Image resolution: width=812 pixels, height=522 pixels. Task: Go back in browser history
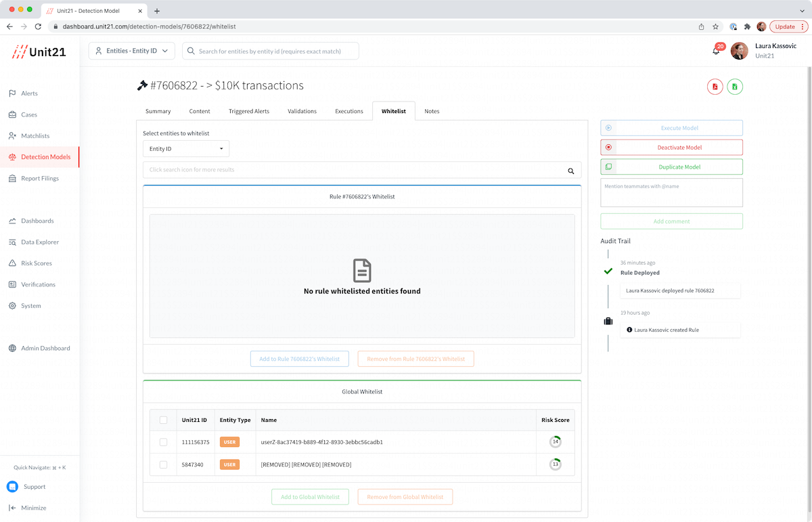coord(9,26)
